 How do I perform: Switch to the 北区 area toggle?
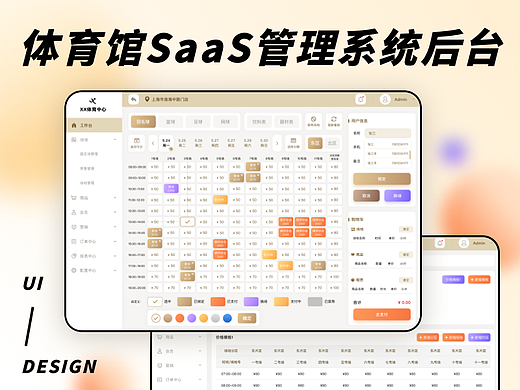click(332, 143)
